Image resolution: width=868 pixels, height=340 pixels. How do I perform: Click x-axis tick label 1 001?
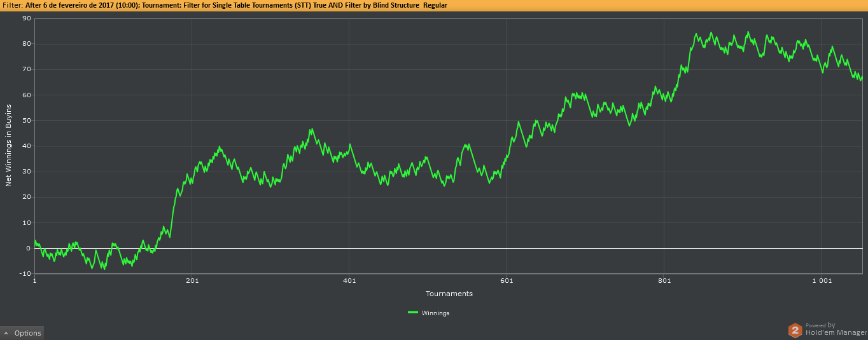pos(822,280)
